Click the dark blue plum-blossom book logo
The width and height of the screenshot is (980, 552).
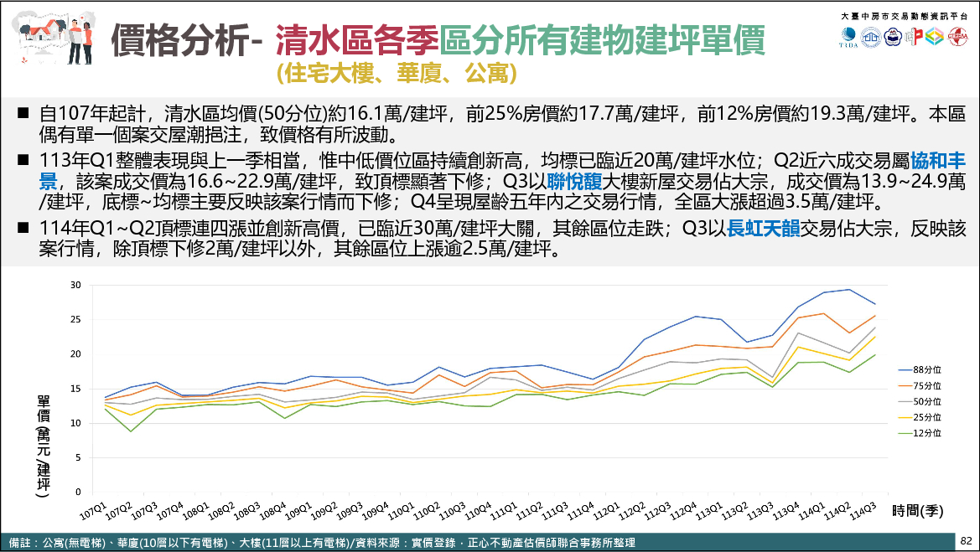point(893,38)
